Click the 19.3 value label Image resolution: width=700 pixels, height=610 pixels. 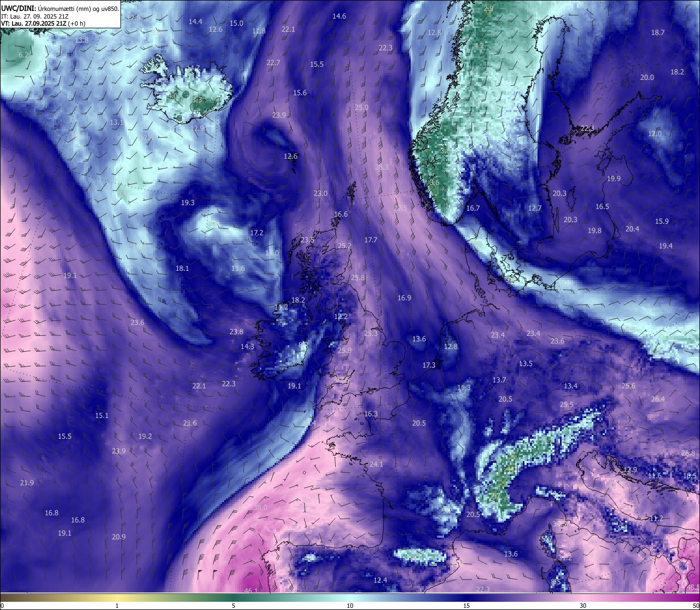pos(188,202)
